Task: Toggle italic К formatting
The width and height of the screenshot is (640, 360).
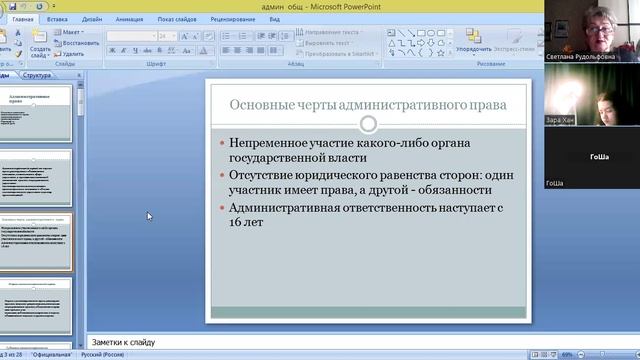Action: click(123, 51)
